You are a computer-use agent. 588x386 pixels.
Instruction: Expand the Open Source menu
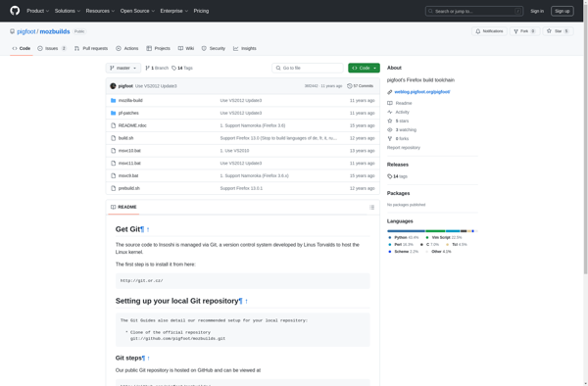pyautogui.click(x=137, y=11)
